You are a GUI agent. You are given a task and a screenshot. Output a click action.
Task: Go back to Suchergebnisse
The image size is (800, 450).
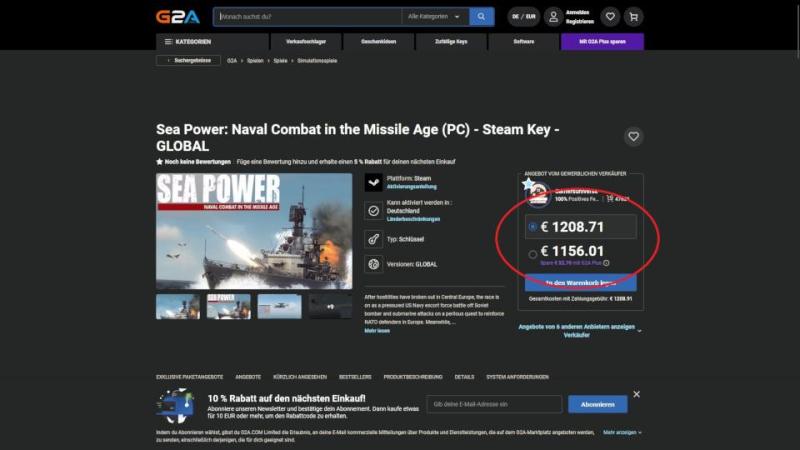[188, 61]
